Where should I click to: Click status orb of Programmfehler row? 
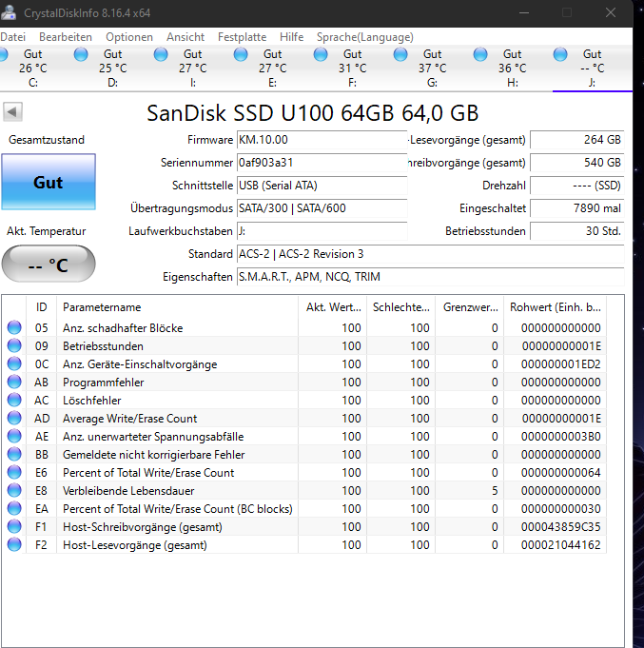coord(14,382)
